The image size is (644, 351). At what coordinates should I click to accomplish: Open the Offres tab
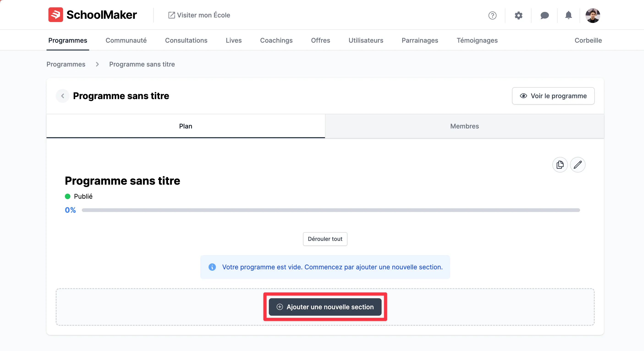pyautogui.click(x=320, y=41)
